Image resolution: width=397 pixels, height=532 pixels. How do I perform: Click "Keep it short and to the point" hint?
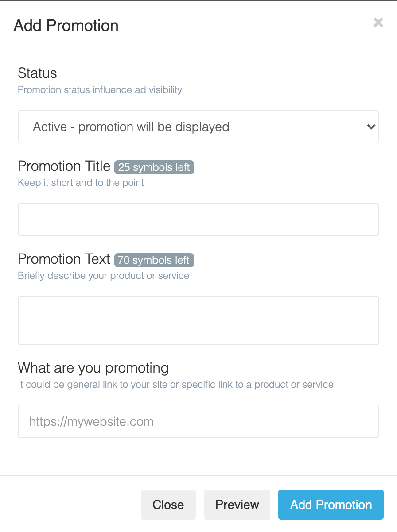coord(81,183)
